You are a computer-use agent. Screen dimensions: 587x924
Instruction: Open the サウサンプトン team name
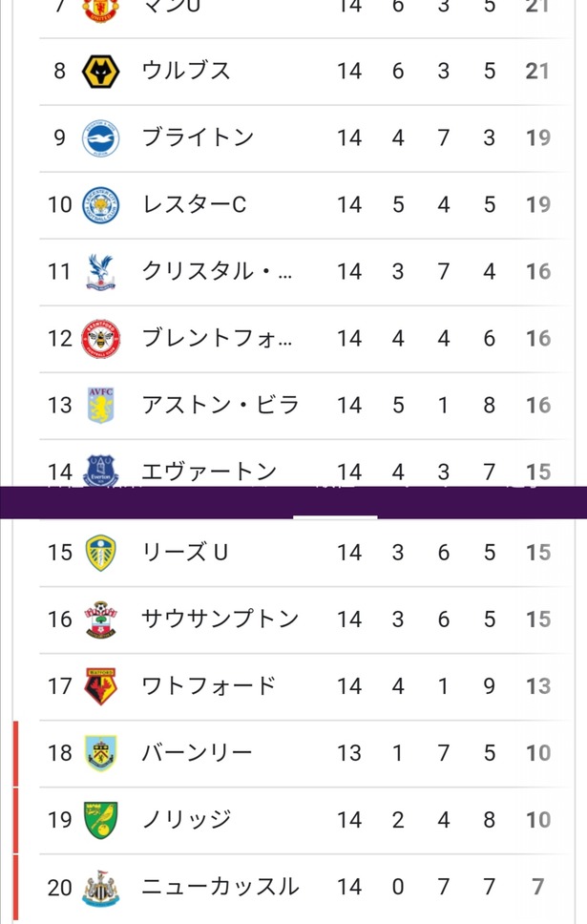(x=220, y=619)
